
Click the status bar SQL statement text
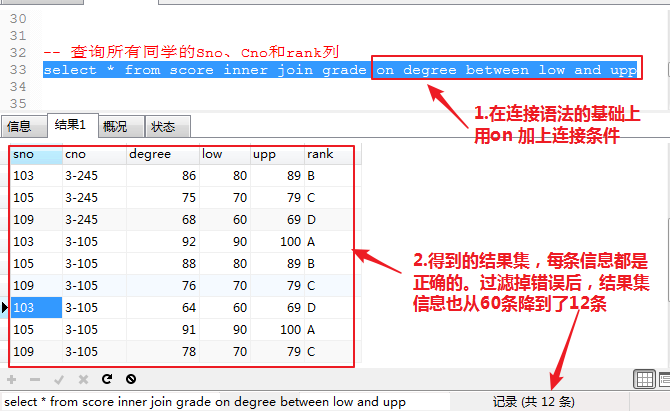coord(205,402)
